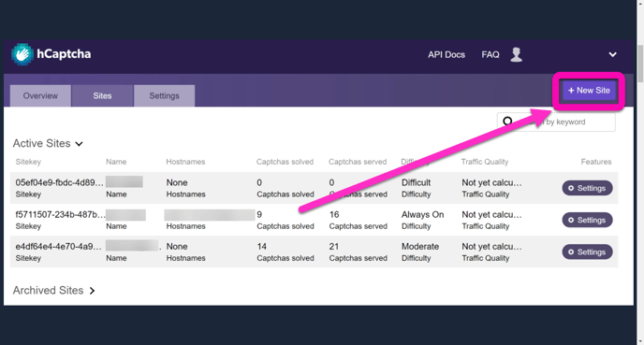Click the Sitekey column header
The image size is (644, 345).
point(28,162)
